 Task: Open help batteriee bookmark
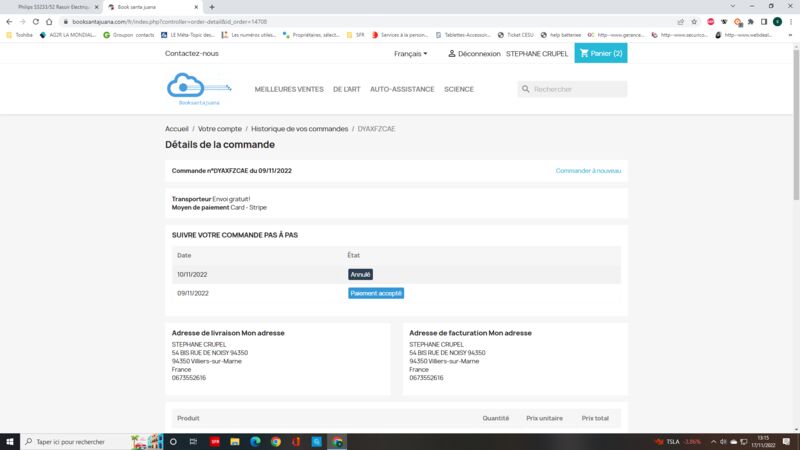561,35
